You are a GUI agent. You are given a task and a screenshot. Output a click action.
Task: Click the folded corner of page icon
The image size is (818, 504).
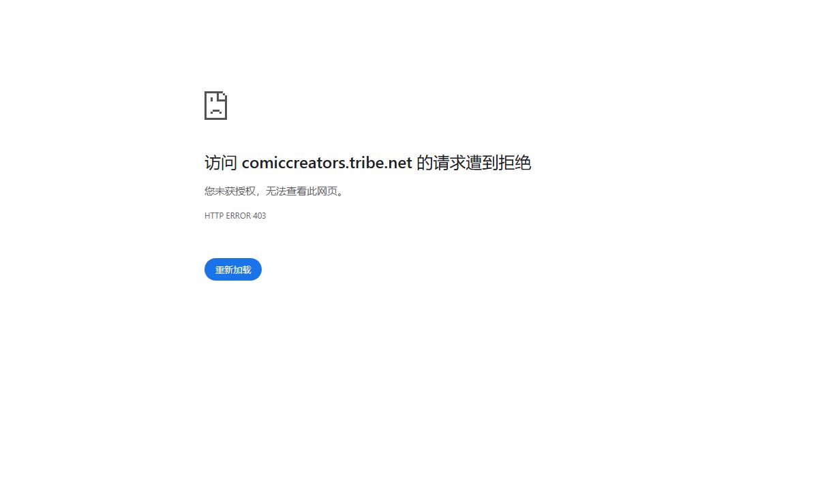[x=222, y=96]
